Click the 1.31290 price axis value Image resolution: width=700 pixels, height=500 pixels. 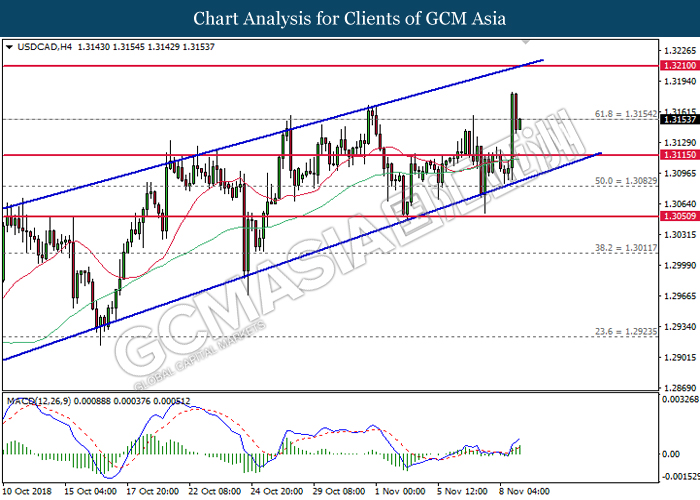tap(680, 142)
